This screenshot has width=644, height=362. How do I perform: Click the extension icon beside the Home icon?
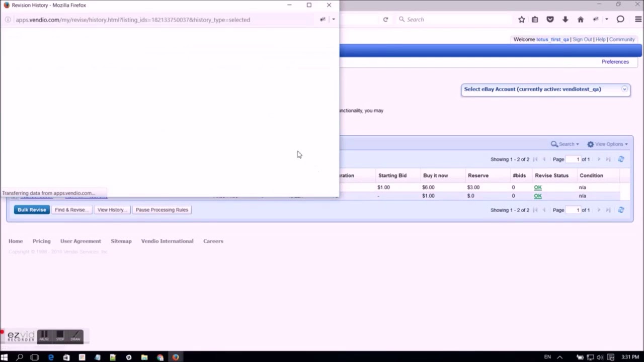coord(596,19)
